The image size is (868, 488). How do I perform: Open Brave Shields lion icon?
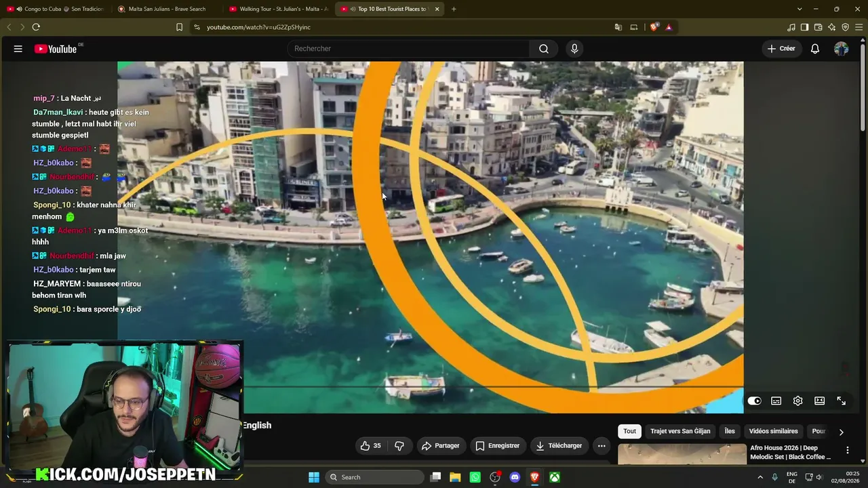(654, 27)
